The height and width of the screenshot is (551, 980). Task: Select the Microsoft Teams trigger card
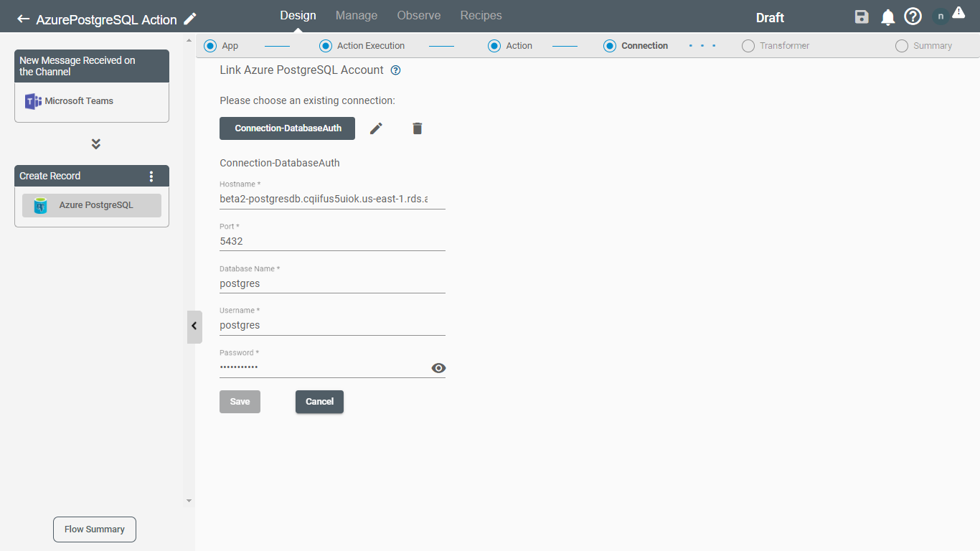[92, 102]
